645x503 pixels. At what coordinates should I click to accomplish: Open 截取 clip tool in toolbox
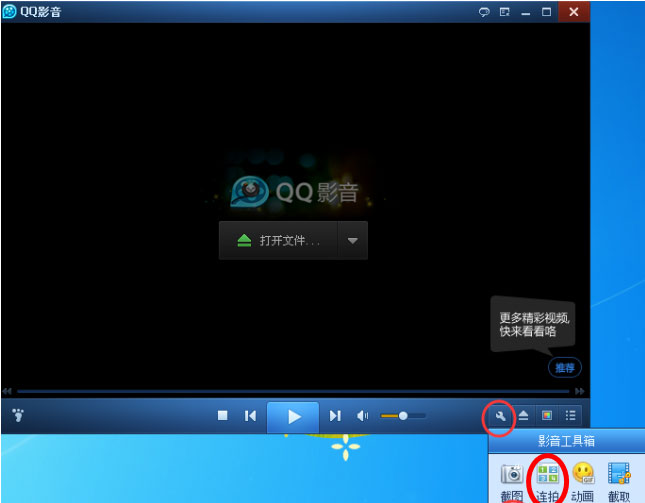tap(619, 478)
